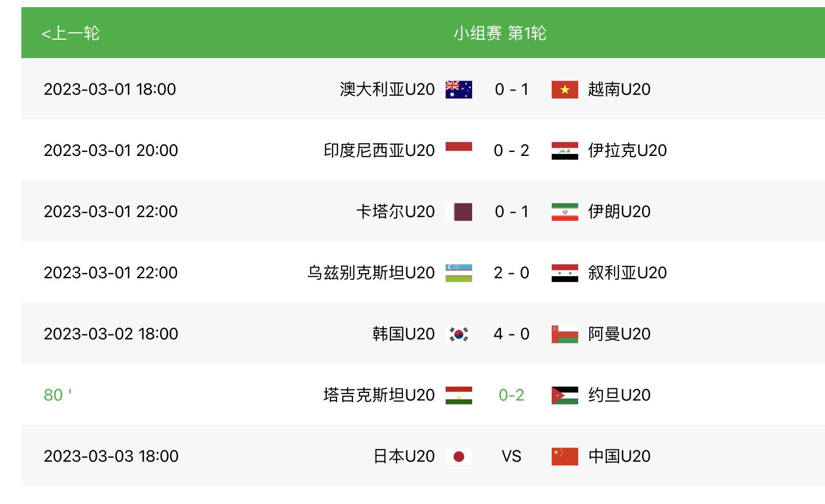The image size is (825, 504).
Task: Open the live 0-2 score
Action: click(x=511, y=395)
